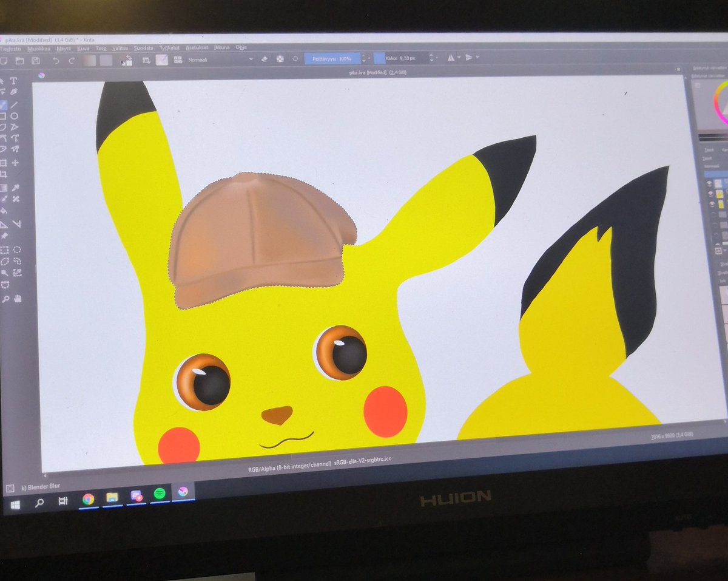The height and width of the screenshot is (581, 728).
Task: Hide the third layer via eye icon
Action: coord(711,204)
